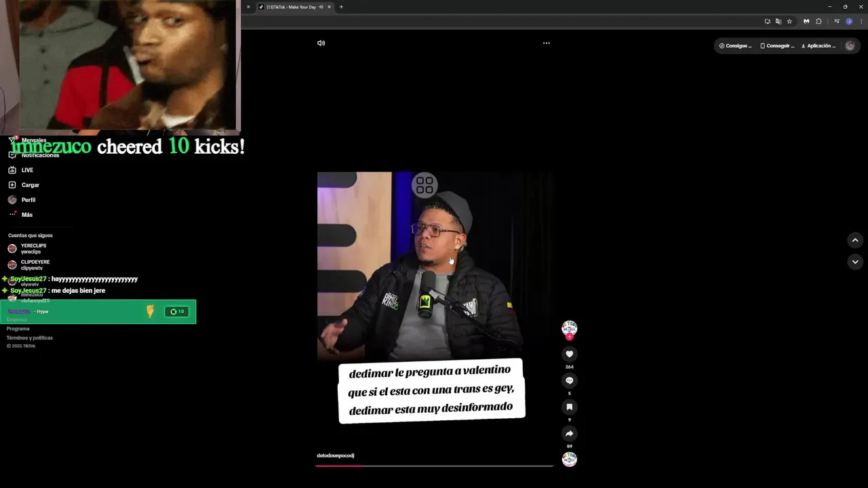Screen dimensions: 868x488
Task: Click the Consigue monedas button
Action: point(735,46)
